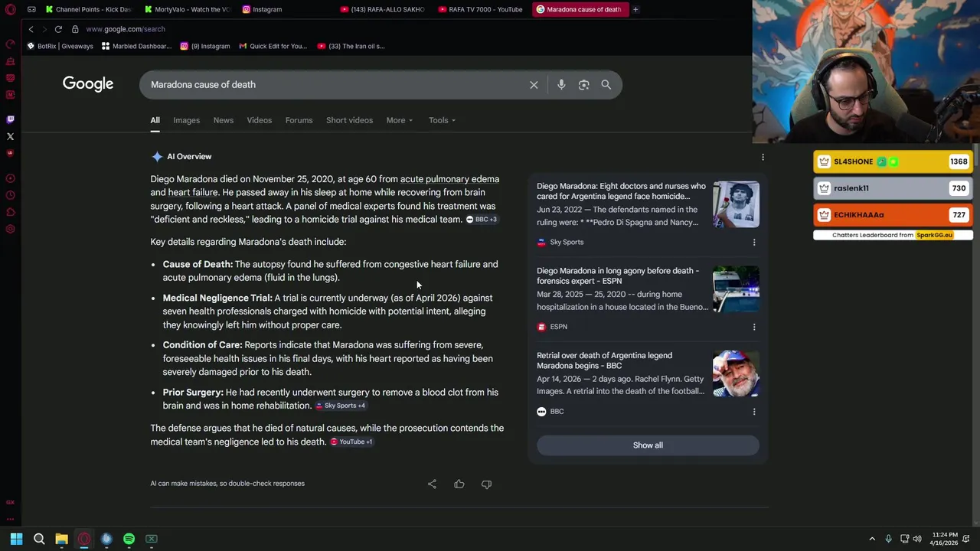Open File Explorer from taskbar
The image size is (980, 551).
click(x=61, y=539)
